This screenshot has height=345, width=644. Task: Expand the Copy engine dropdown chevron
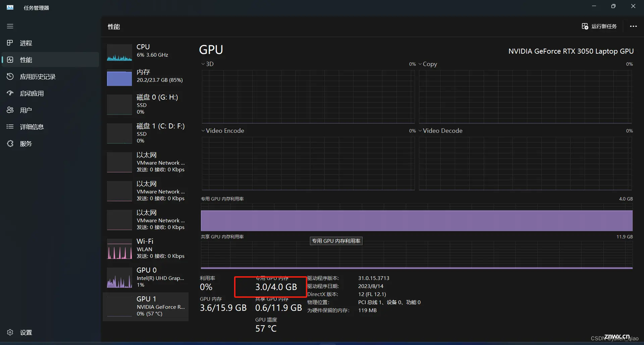(x=420, y=64)
